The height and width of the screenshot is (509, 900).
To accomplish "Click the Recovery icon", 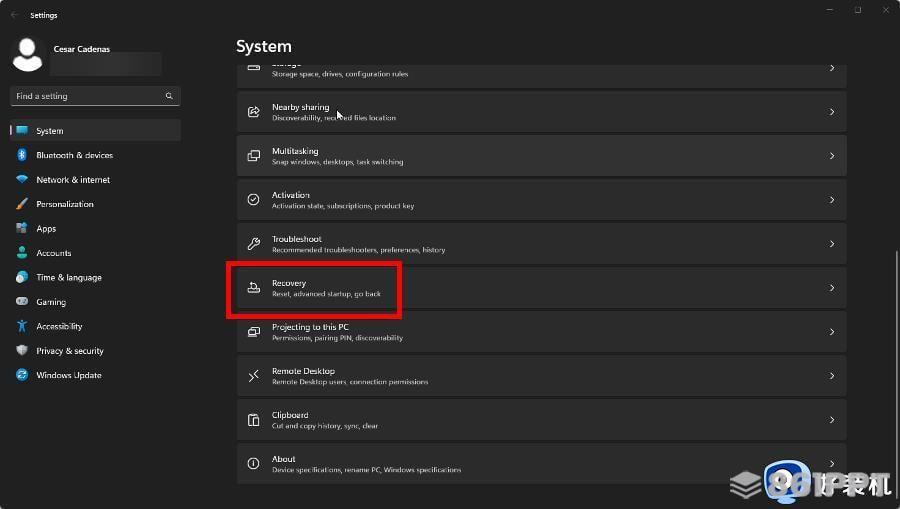I will [x=254, y=288].
